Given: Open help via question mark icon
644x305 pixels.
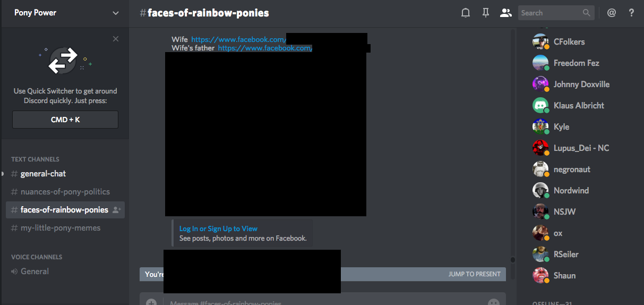Looking at the screenshot, I should click(x=631, y=13).
